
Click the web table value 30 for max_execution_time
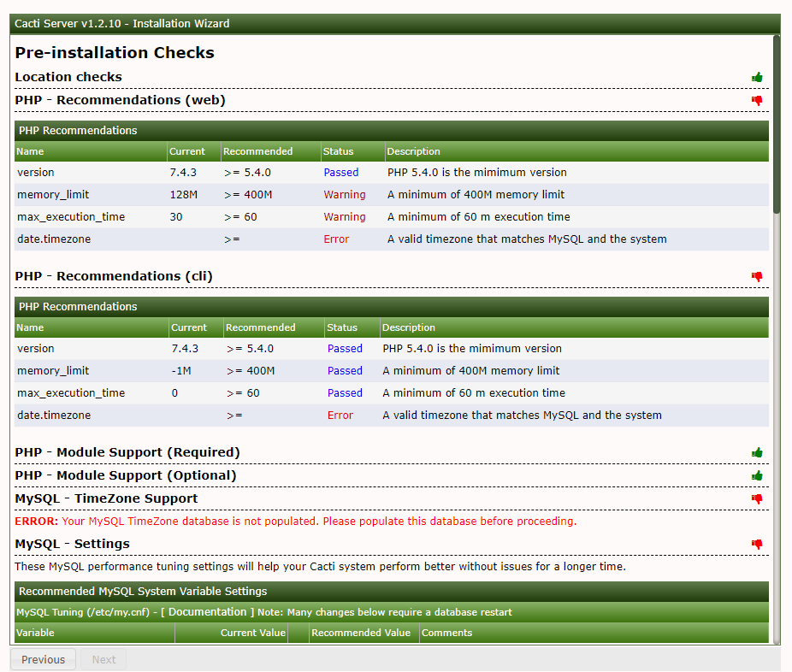[176, 217]
